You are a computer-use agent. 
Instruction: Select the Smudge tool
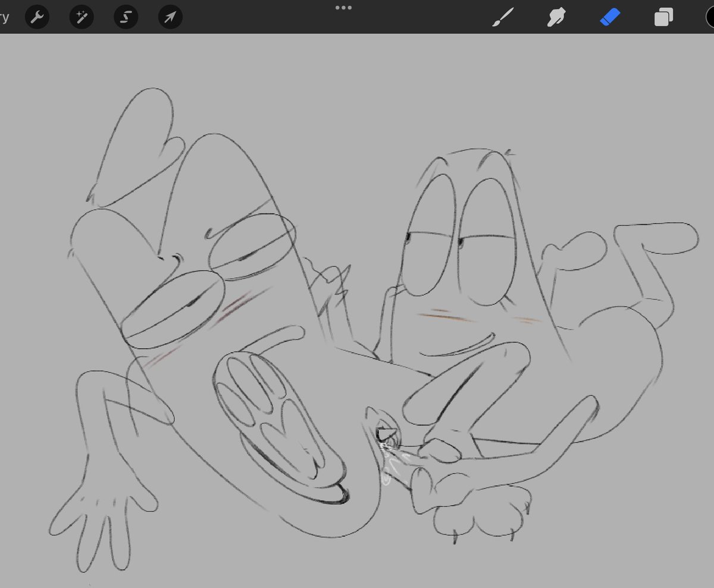[x=556, y=18]
